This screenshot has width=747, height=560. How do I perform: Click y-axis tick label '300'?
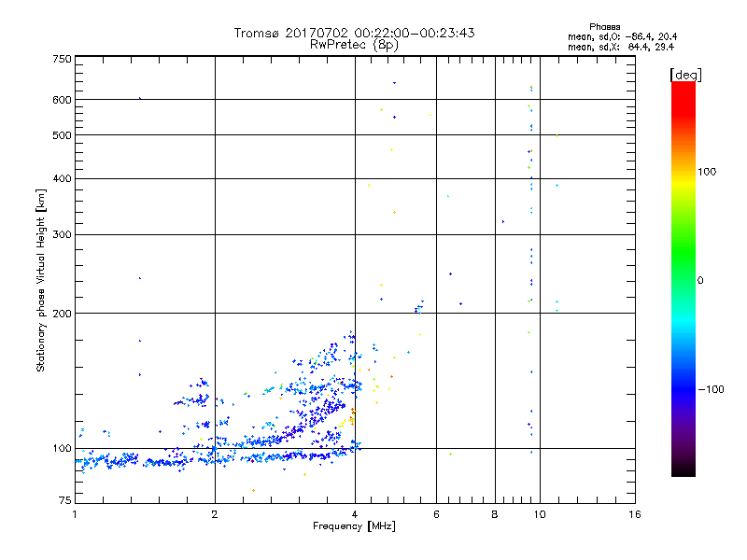[62, 235]
